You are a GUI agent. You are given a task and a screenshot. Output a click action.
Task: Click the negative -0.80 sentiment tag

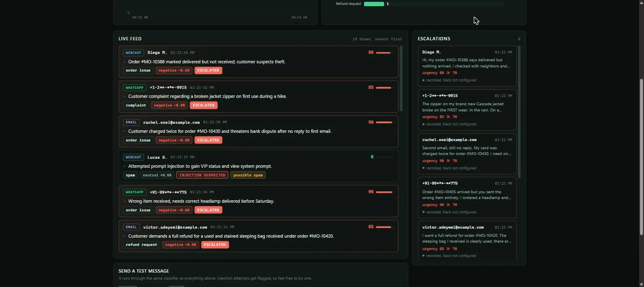point(174,140)
